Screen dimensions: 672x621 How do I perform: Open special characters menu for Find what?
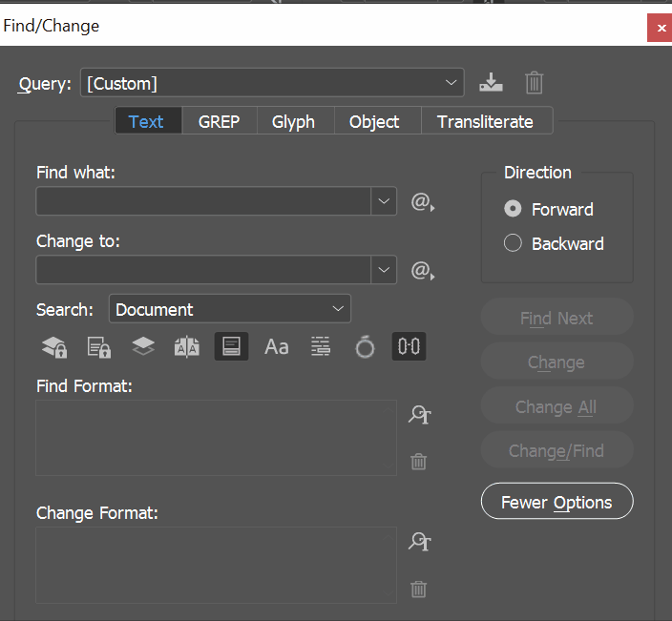422,202
